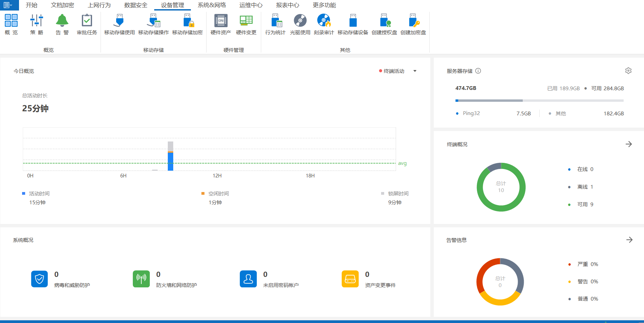The width and height of the screenshot is (644, 323).
Task: Open 光驱使用 disc drive icon
Action: pos(300,21)
